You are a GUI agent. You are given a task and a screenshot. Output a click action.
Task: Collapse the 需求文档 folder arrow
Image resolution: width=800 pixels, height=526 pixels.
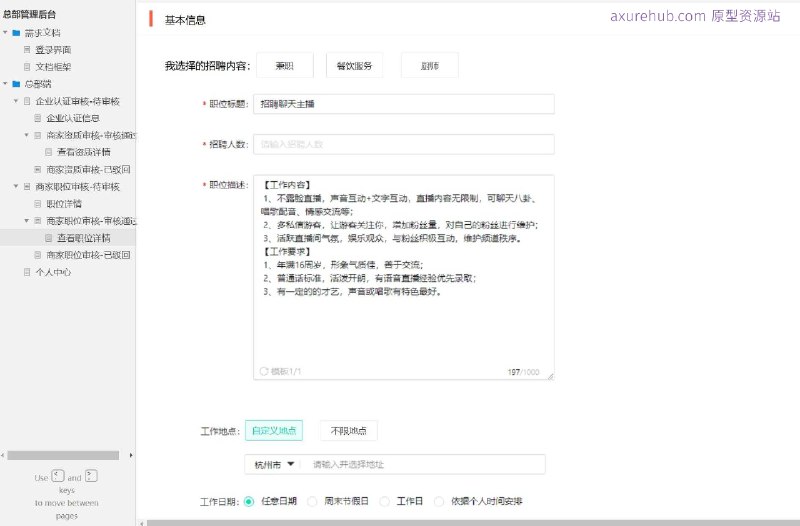[6, 33]
